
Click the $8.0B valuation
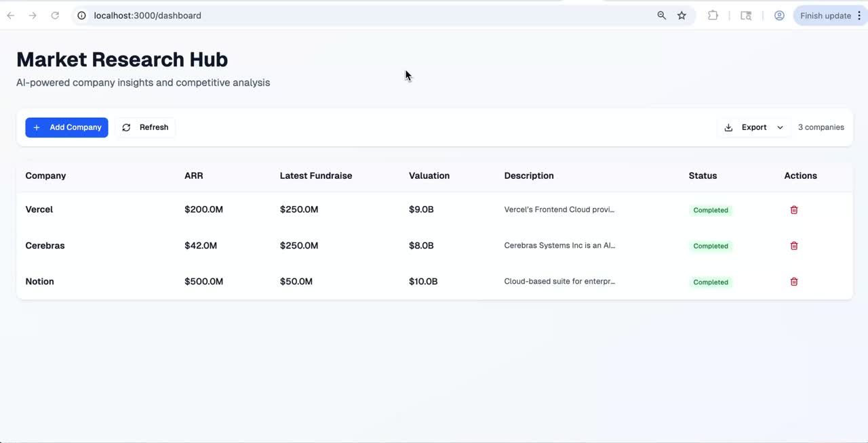click(421, 245)
